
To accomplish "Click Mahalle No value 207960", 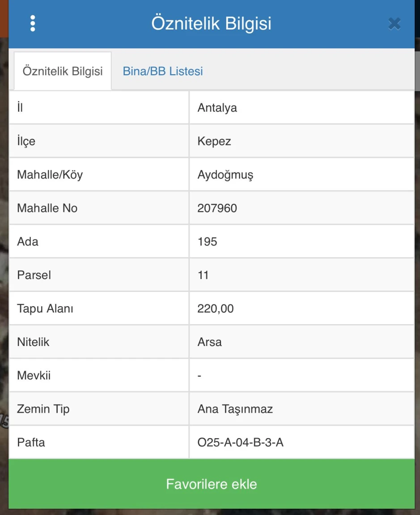I will click(x=217, y=208).
